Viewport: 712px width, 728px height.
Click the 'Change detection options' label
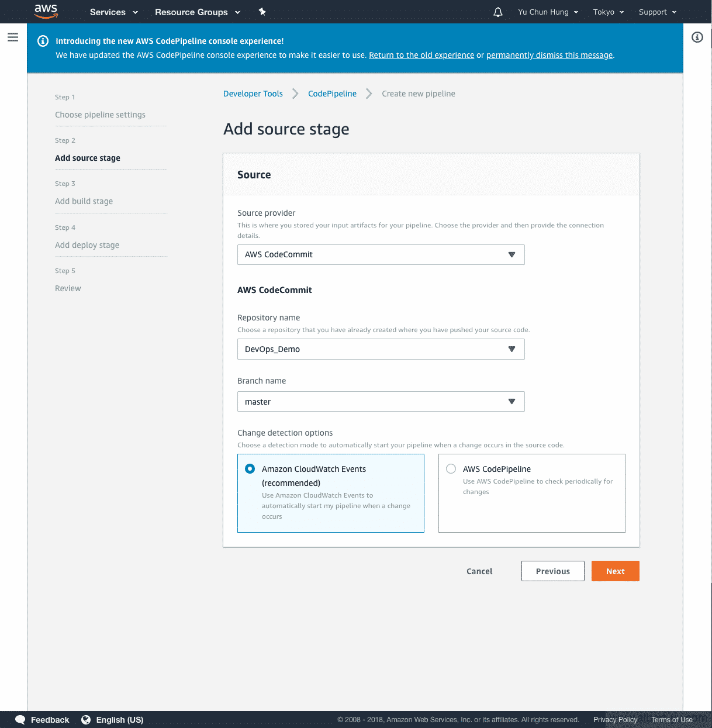tap(285, 433)
